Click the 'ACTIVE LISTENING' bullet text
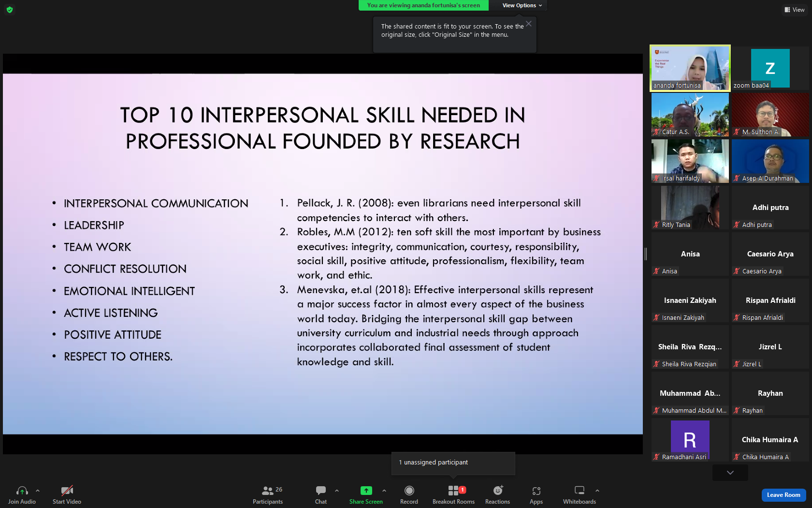Image resolution: width=812 pixels, height=508 pixels. pyautogui.click(x=111, y=313)
